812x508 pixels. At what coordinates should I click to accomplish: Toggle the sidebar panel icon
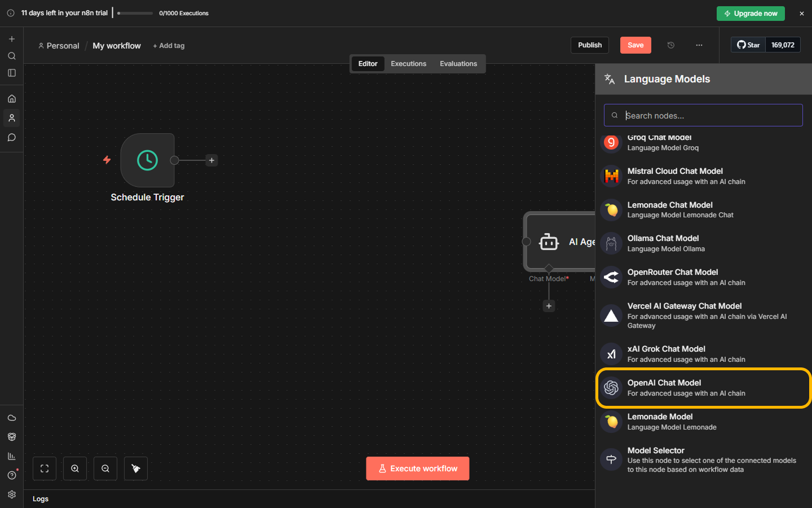coord(12,73)
